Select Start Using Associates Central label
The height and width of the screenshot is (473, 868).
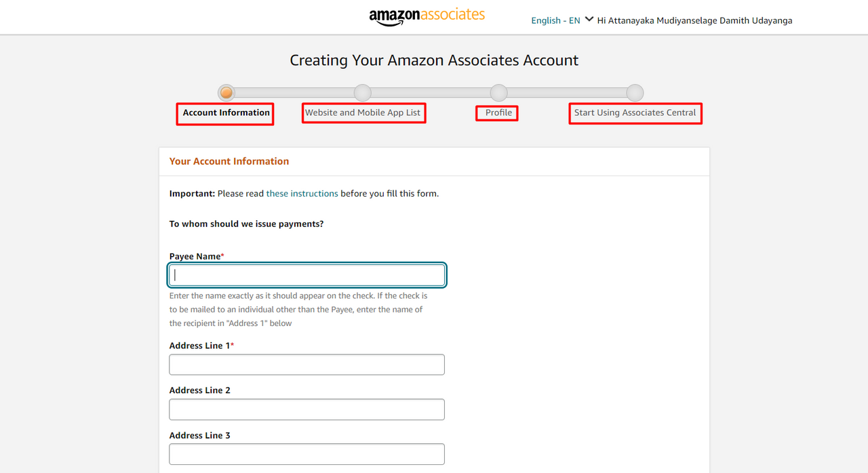(635, 113)
